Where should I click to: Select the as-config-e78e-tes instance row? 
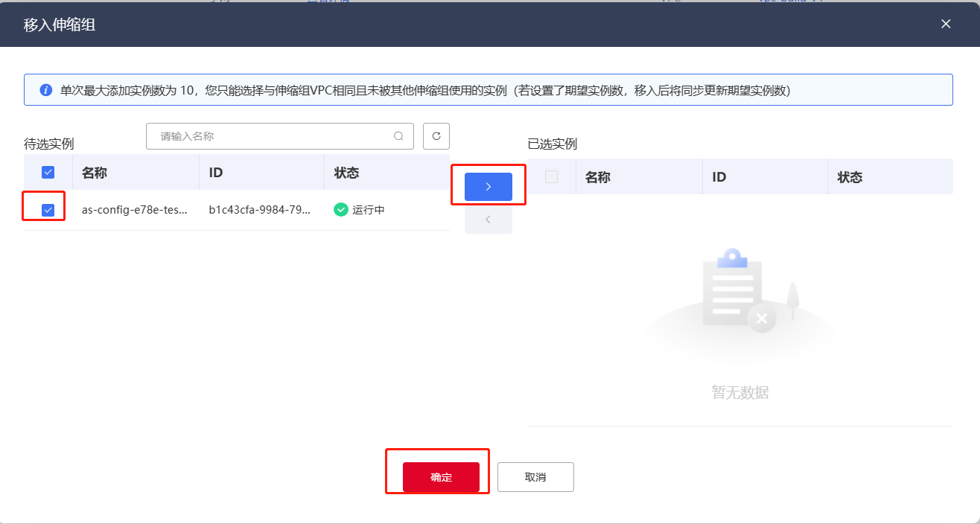tap(134, 209)
